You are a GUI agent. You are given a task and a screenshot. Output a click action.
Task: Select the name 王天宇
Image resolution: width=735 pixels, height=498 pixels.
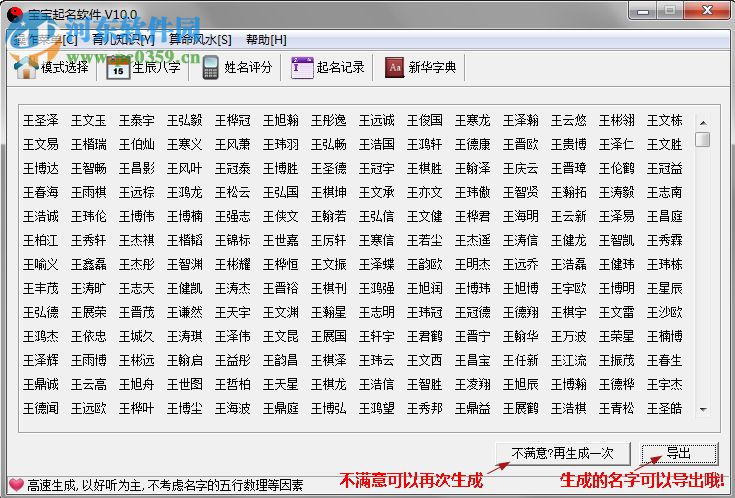232,312
